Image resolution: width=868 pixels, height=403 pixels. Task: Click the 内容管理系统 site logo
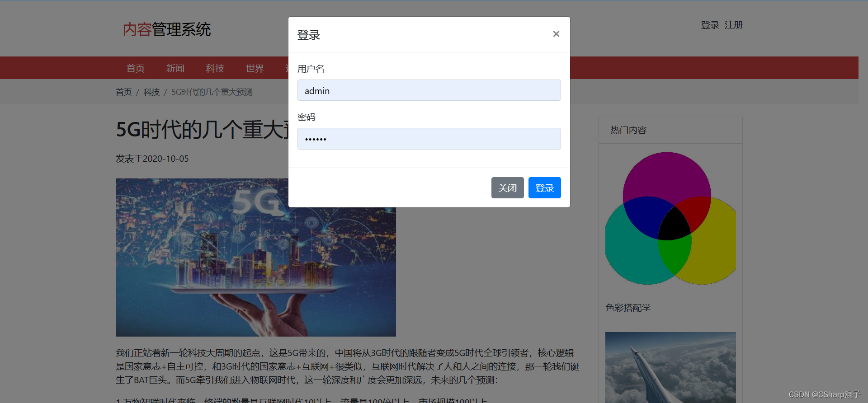tap(167, 29)
